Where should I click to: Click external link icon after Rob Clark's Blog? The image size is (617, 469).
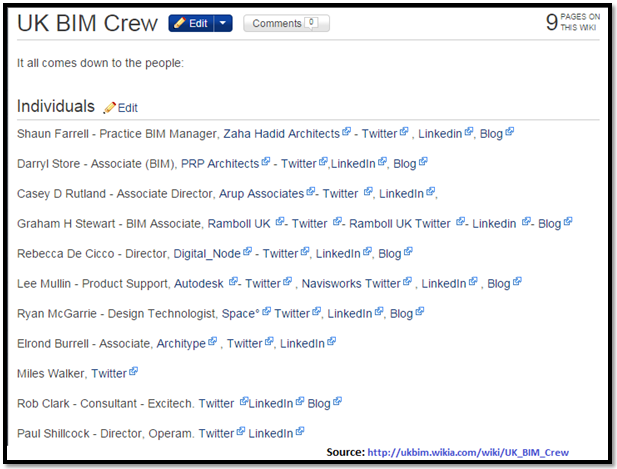[337, 401]
